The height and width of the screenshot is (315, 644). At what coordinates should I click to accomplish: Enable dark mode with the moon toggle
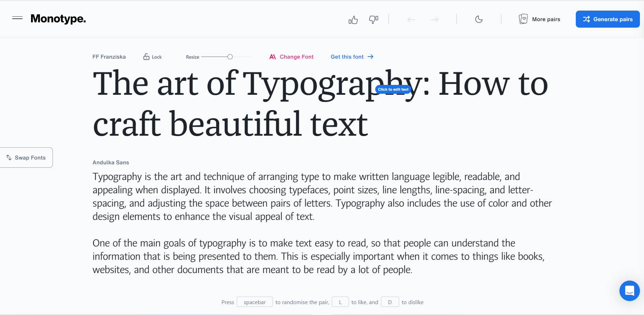479,19
